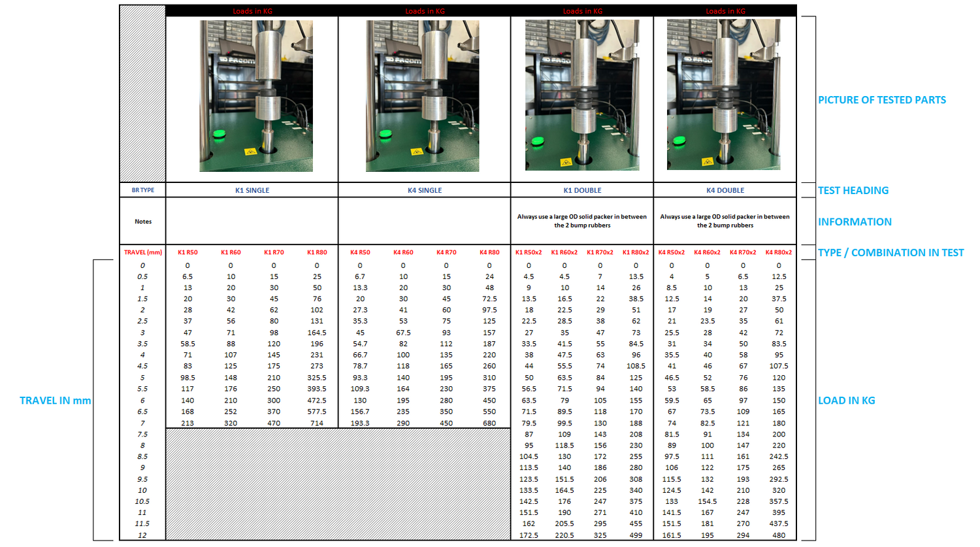This screenshot has height=547, width=980.
Task: Click the K1 DOUBLE test machine photo
Action: (x=581, y=95)
